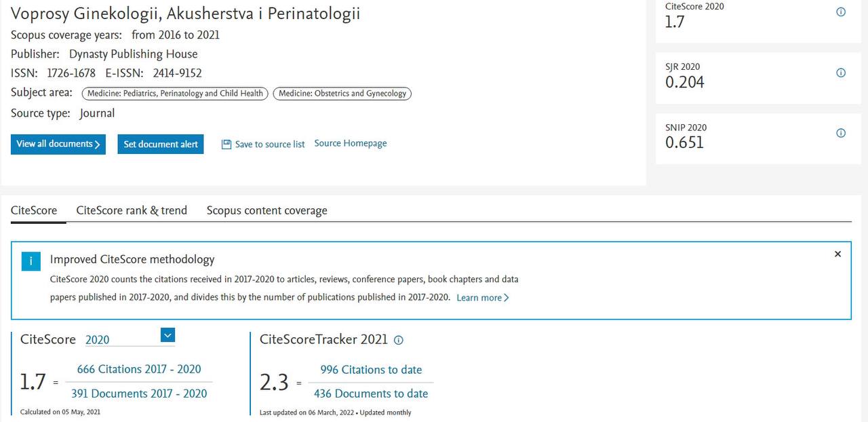Open 391 Documents 2017 - 2020 link
868x422 pixels.
pos(139,394)
